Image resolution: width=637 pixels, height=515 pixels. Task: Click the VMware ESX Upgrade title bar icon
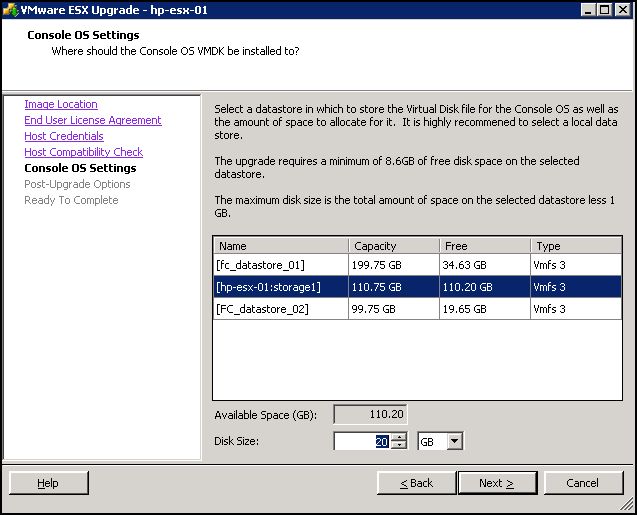pyautogui.click(x=12, y=9)
